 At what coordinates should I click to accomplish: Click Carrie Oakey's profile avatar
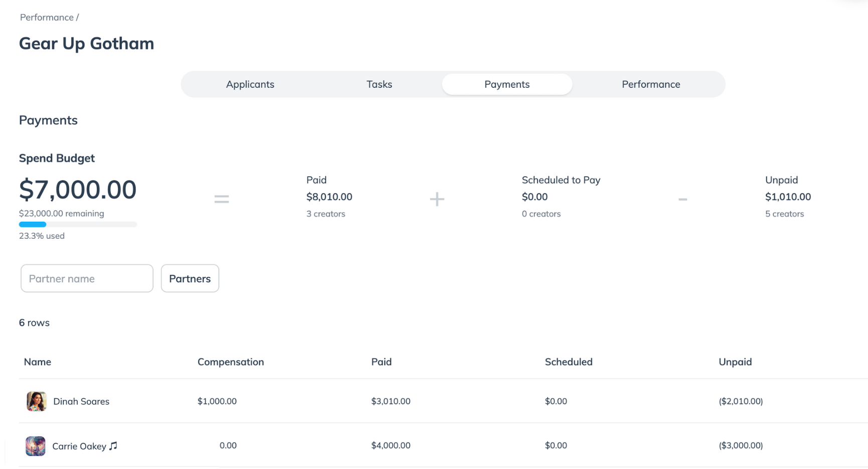pos(36,446)
